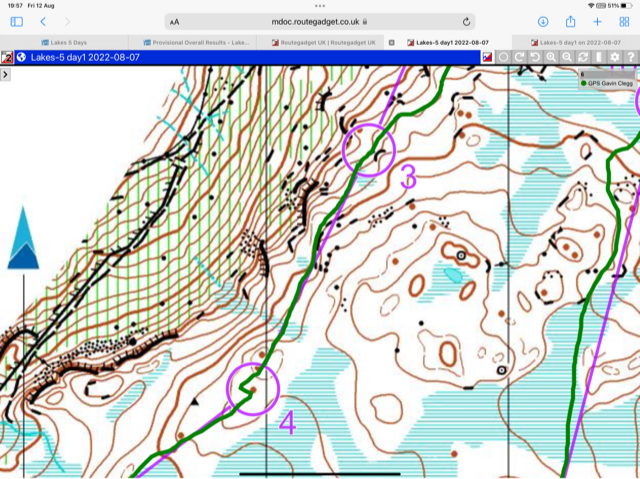Reset map view with refresh arrows icon
The image size is (640, 479).
(x=583, y=58)
